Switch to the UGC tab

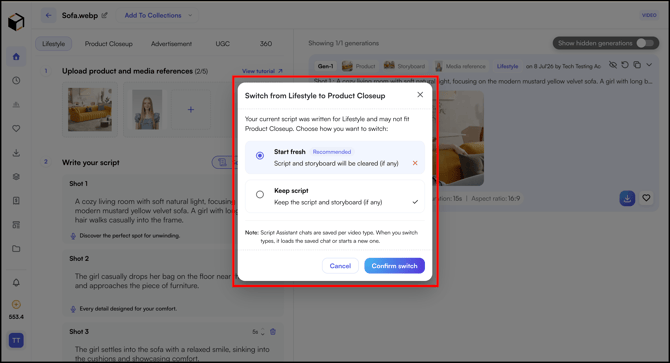[x=223, y=44]
